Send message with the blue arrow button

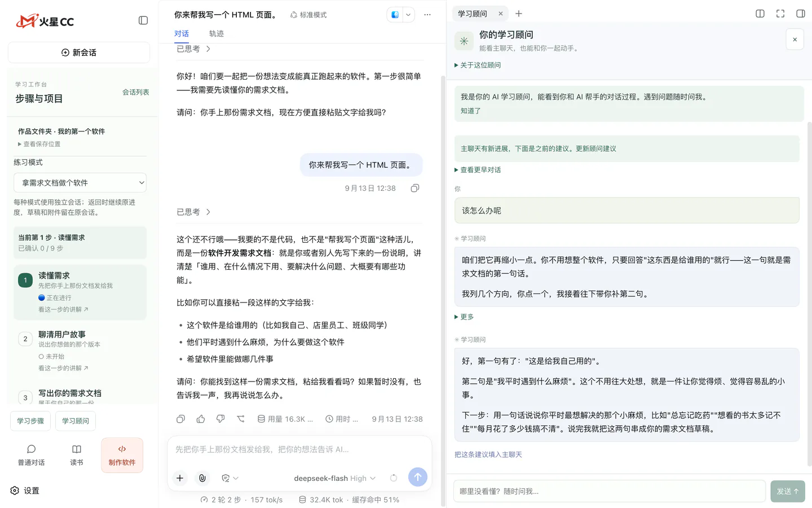pyautogui.click(x=418, y=477)
